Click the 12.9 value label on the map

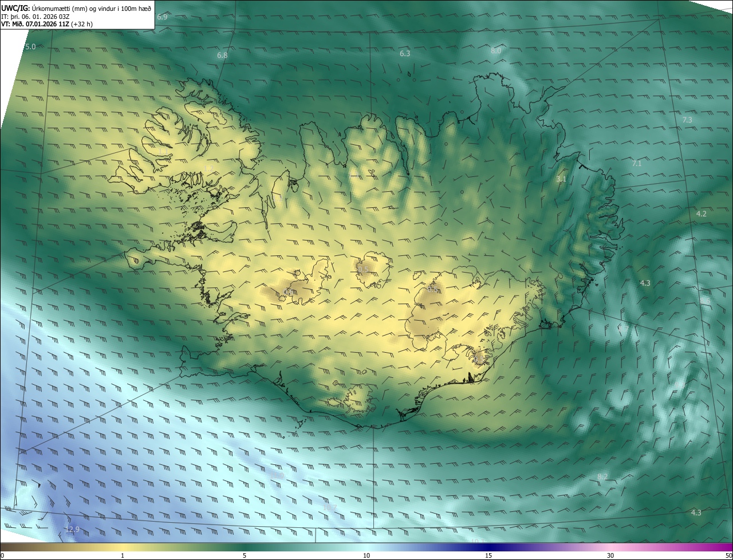72,529
